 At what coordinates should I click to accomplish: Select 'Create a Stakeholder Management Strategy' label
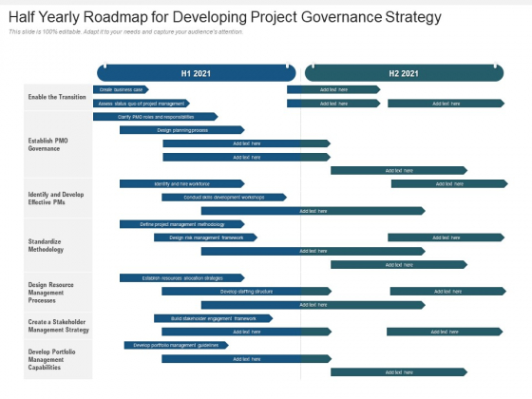[58, 326]
